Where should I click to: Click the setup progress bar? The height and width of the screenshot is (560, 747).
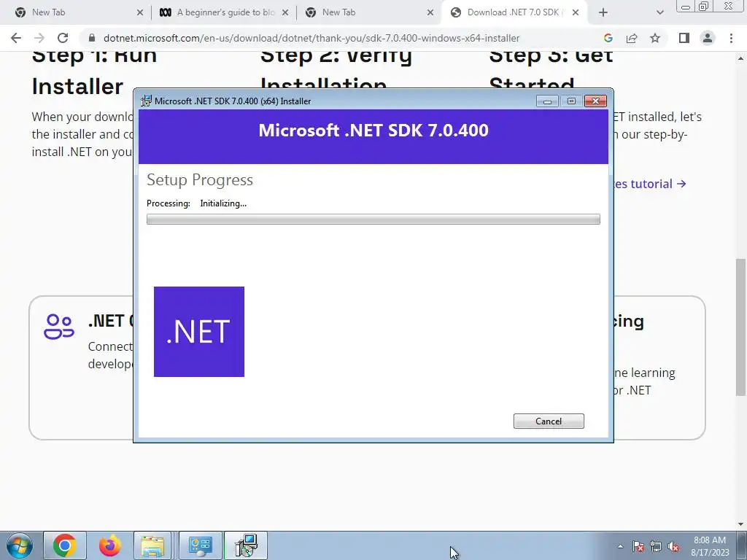click(373, 219)
